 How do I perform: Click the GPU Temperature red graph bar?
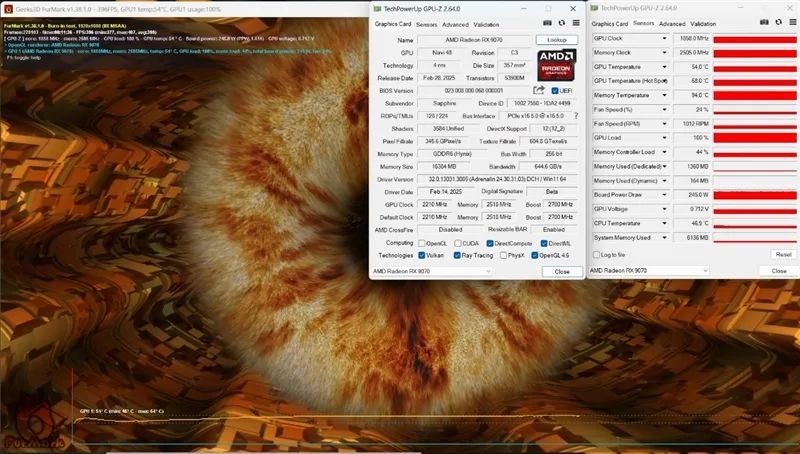point(755,67)
